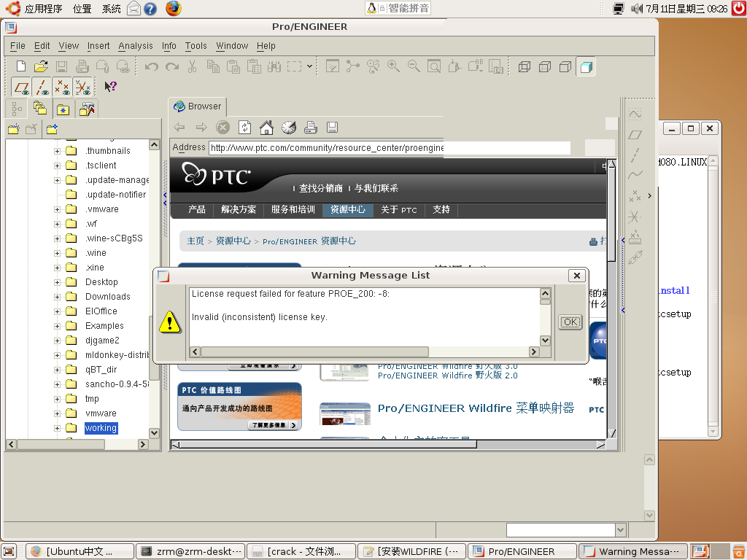This screenshot has width=747, height=560.
Task: Click the context-sensitive help cursor icon
Action: click(111, 87)
